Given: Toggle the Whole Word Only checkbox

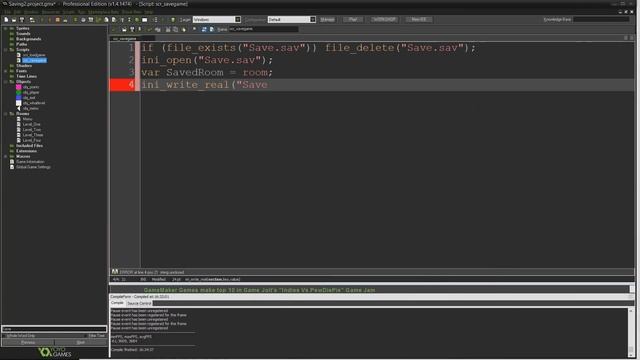Looking at the screenshot, I should [x=4, y=336].
